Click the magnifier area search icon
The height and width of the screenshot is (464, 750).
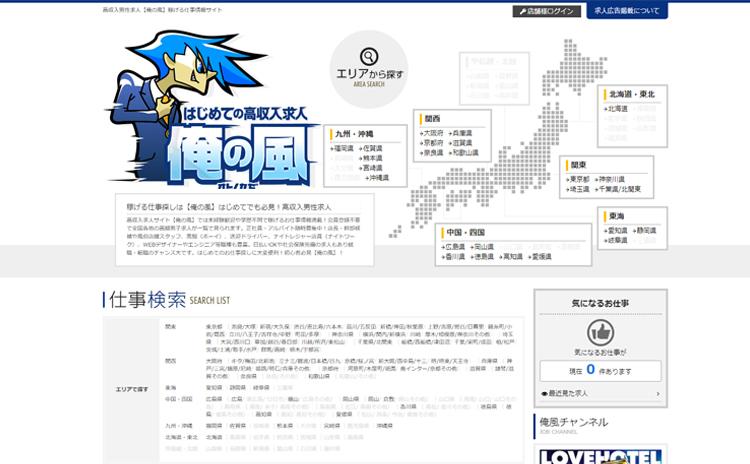(369, 57)
